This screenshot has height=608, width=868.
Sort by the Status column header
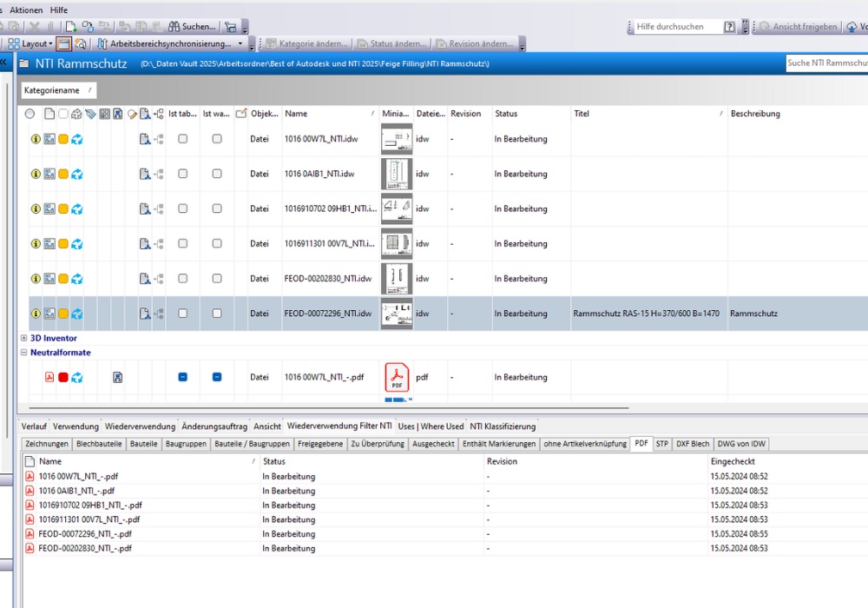point(506,114)
